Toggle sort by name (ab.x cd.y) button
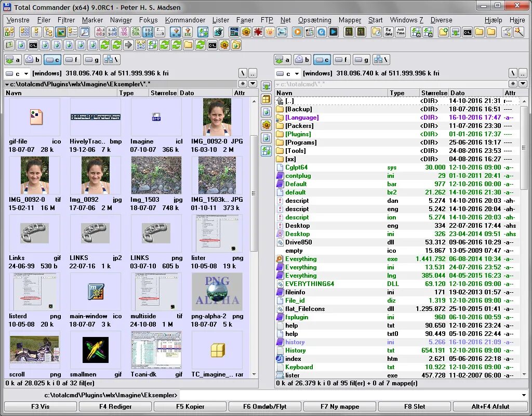532x416 pixels. 100,32
